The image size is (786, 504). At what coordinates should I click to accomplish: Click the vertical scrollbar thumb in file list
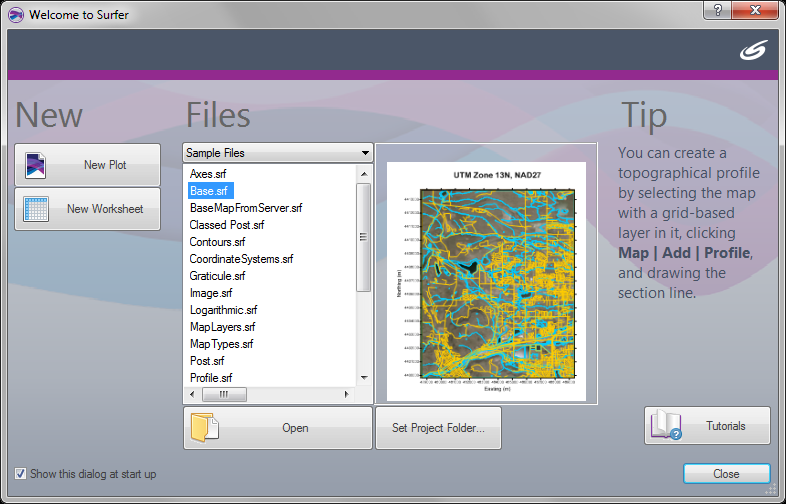click(x=364, y=237)
